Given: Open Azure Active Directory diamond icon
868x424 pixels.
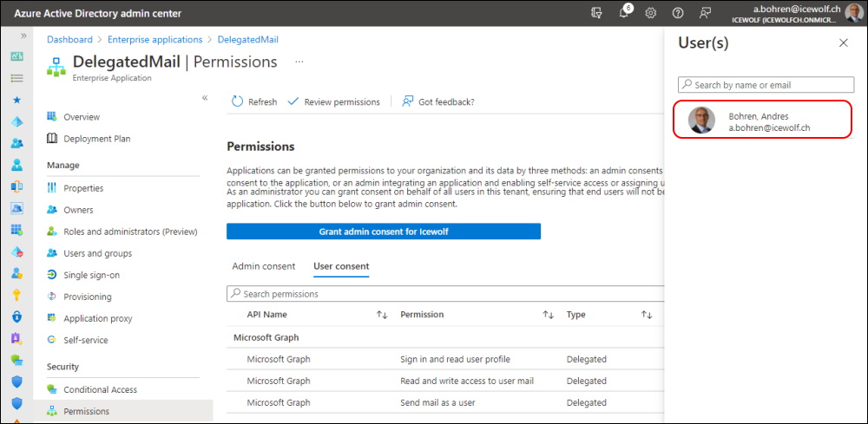Looking at the screenshot, I should (17, 121).
